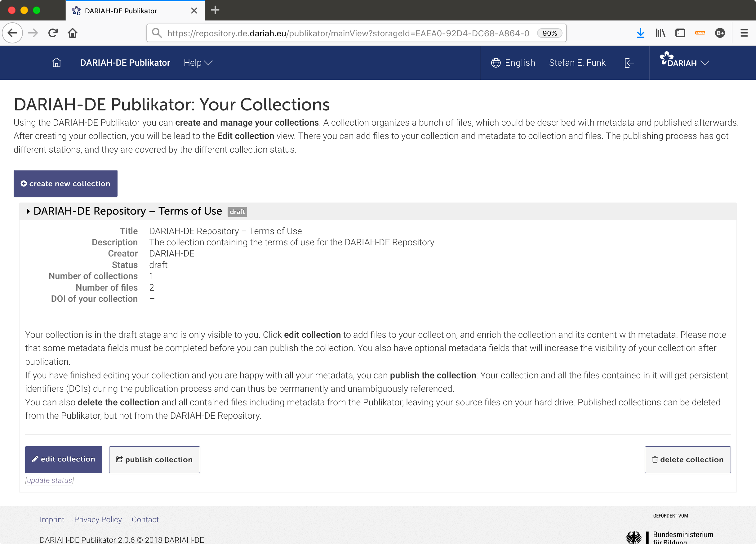The width and height of the screenshot is (756, 544).
Task: Create a new collection
Action: [65, 183]
